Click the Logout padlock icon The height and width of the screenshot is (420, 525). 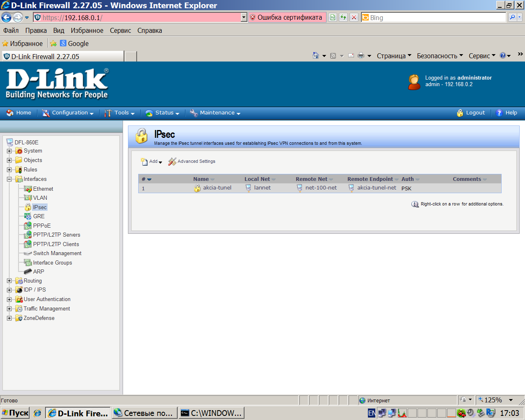460,113
